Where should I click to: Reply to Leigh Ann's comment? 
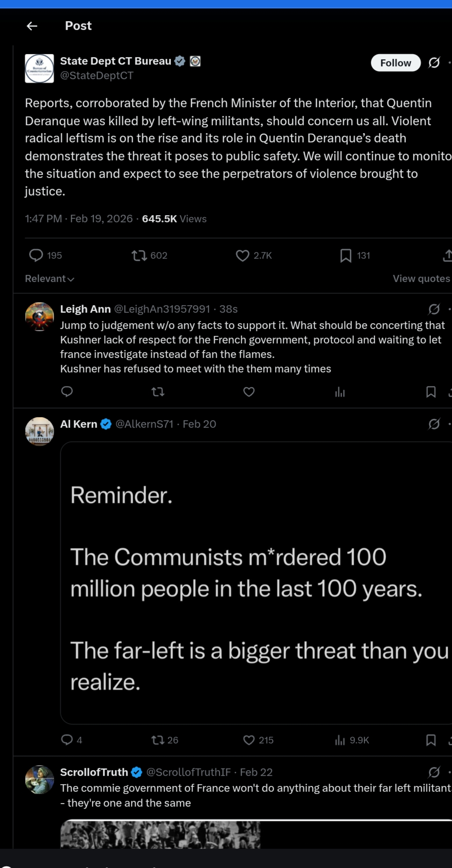click(67, 392)
